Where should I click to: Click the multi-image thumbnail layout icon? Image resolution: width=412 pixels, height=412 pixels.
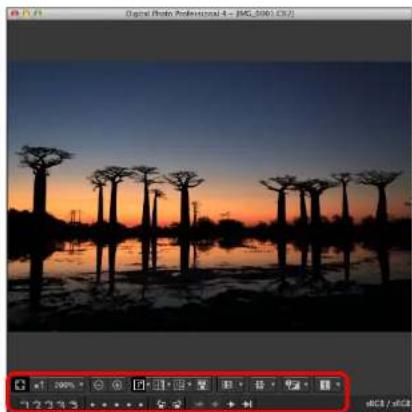pos(202,385)
